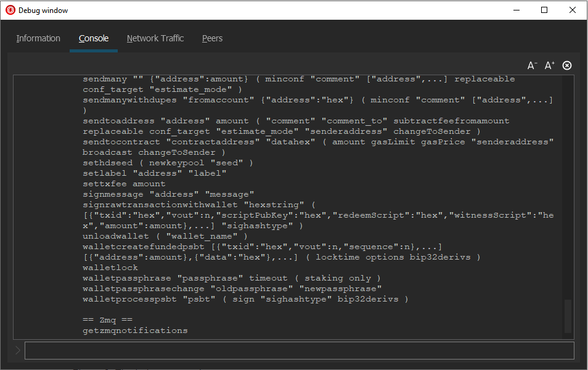Click the 'sethdseed' command line
This screenshot has width=588, height=370.
(x=168, y=163)
